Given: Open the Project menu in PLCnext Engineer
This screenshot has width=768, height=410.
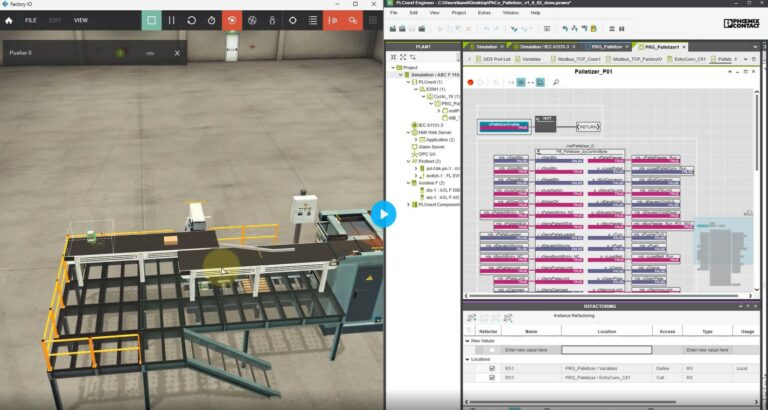Looking at the screenshot, I should [x=458, y=13].
